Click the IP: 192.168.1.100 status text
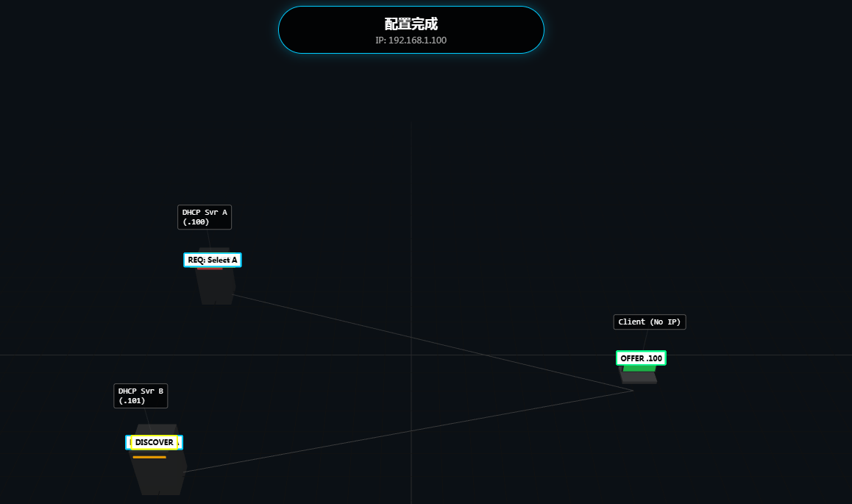 coord(411,40)
